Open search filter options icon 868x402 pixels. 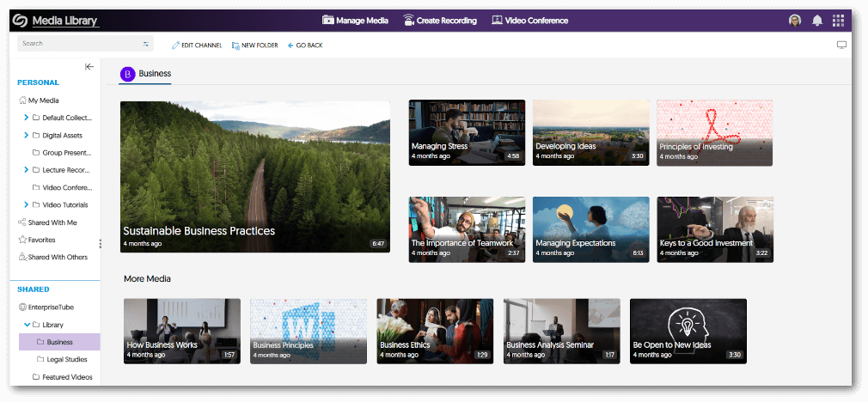(x=145, y=44)
